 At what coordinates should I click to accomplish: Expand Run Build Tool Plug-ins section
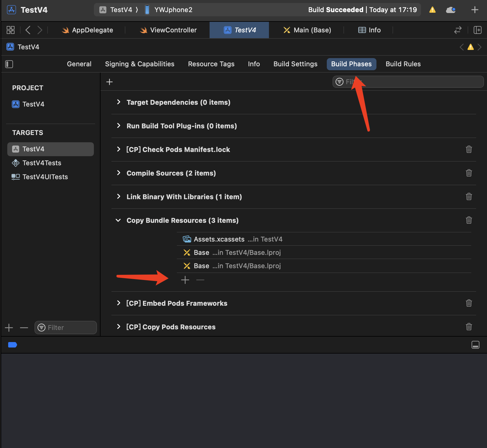tap(119, 126)
